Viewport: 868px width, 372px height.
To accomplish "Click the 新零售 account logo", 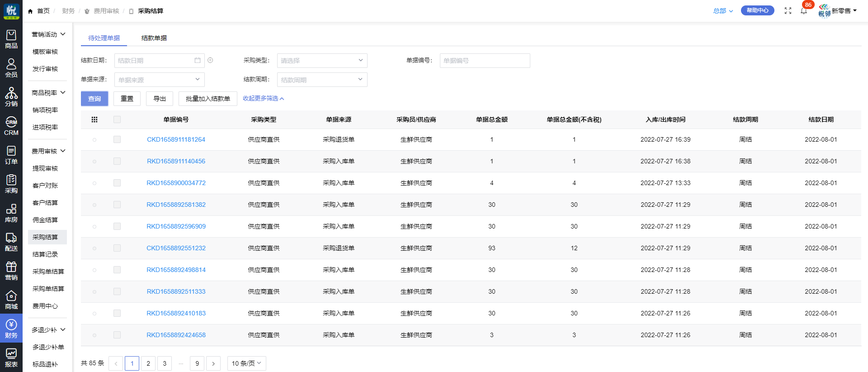I will (x=825, y=10).
